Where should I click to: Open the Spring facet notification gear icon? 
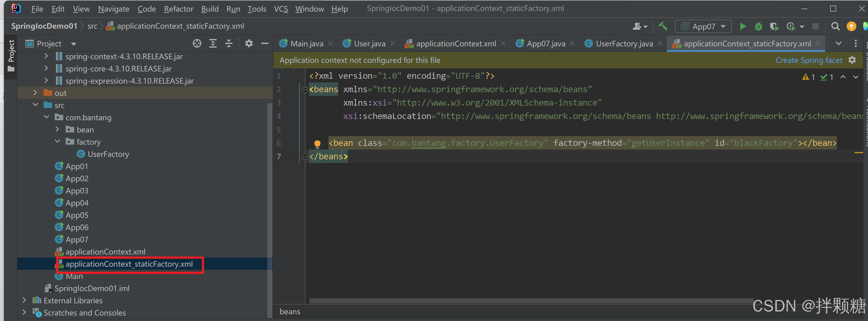click(852, 60)
